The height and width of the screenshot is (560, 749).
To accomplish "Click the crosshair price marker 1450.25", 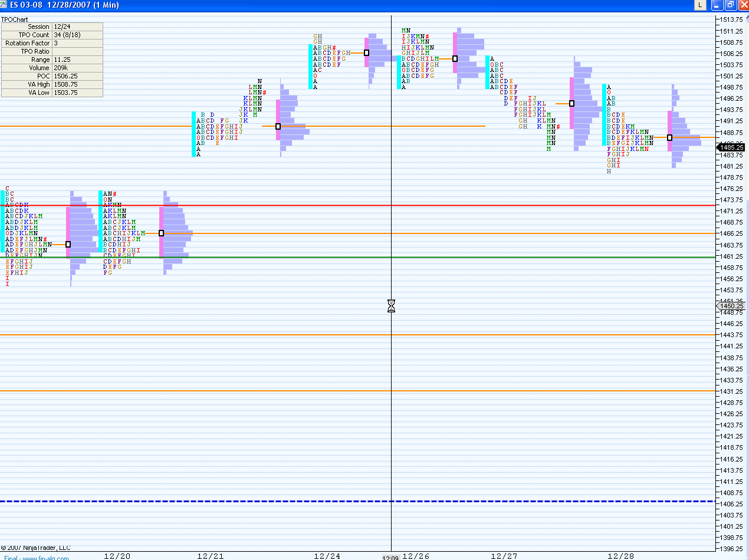I will (731, 306).
